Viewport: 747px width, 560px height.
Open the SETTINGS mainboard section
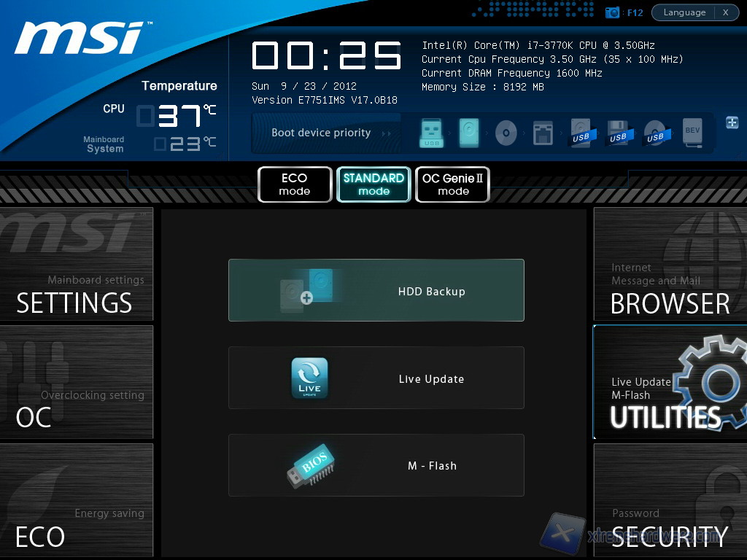(77, 265)
